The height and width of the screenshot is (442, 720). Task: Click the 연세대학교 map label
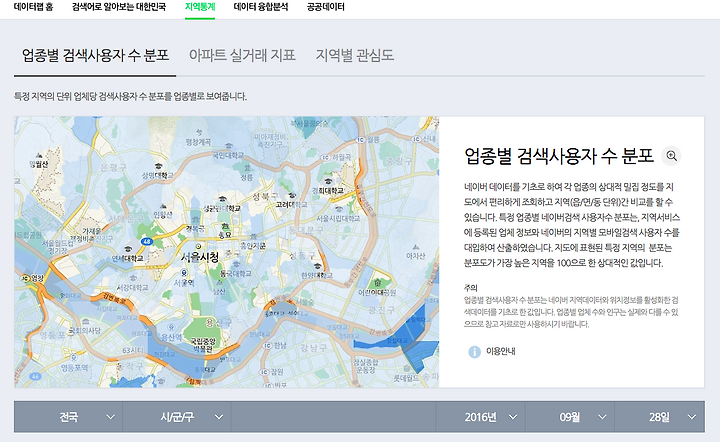(x=128, y=259)
